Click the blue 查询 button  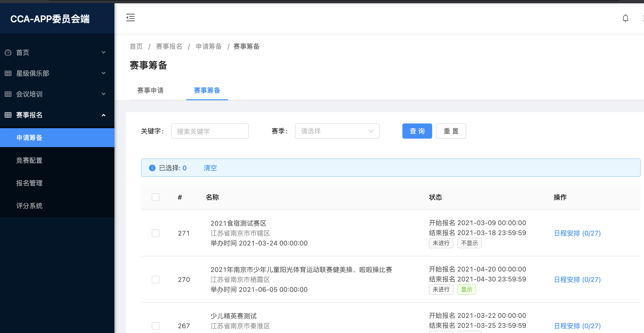click(x=417, y=131)
